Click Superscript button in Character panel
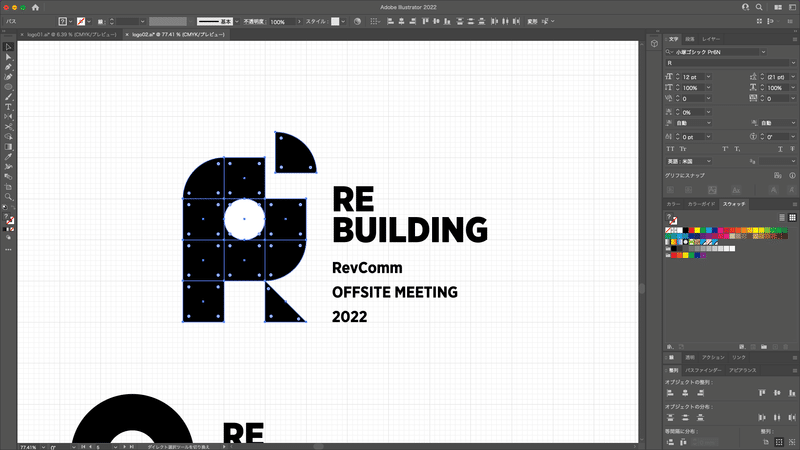 point(724,149)
